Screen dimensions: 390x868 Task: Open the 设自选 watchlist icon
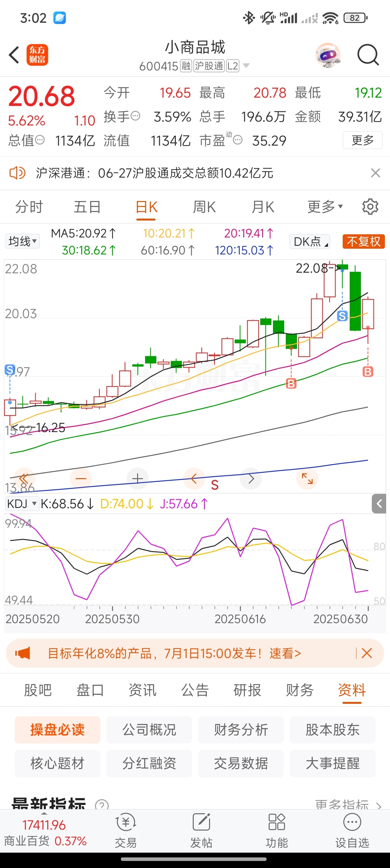(x=352, y=831)
